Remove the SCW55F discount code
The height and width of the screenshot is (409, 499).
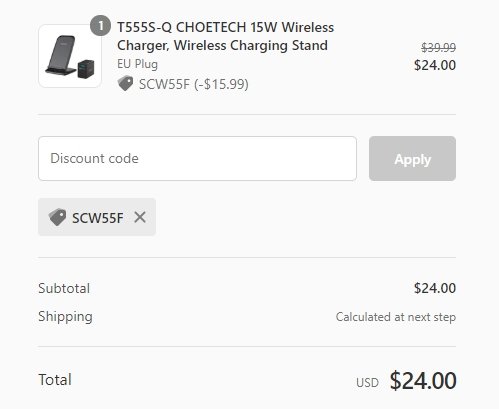click(140, 217)
